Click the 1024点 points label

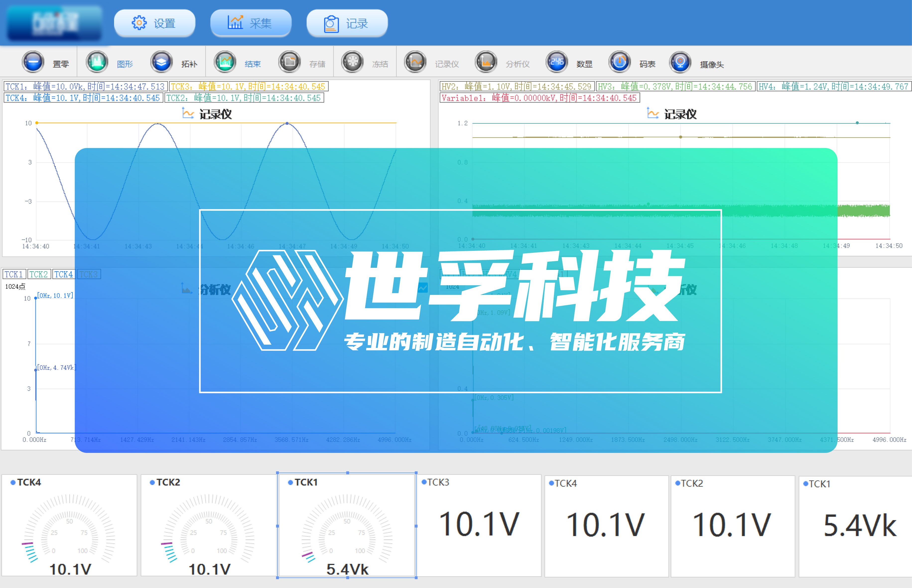point(15,286)
